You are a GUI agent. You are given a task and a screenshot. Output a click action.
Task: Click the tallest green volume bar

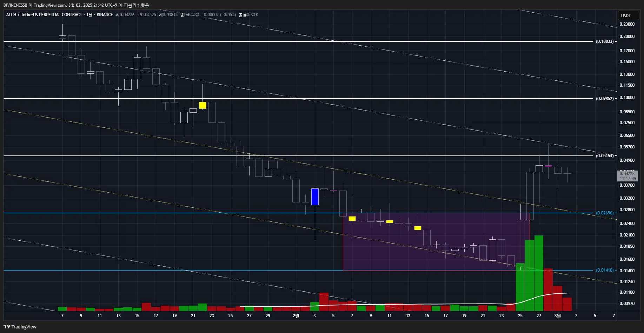tap(539, 273)
